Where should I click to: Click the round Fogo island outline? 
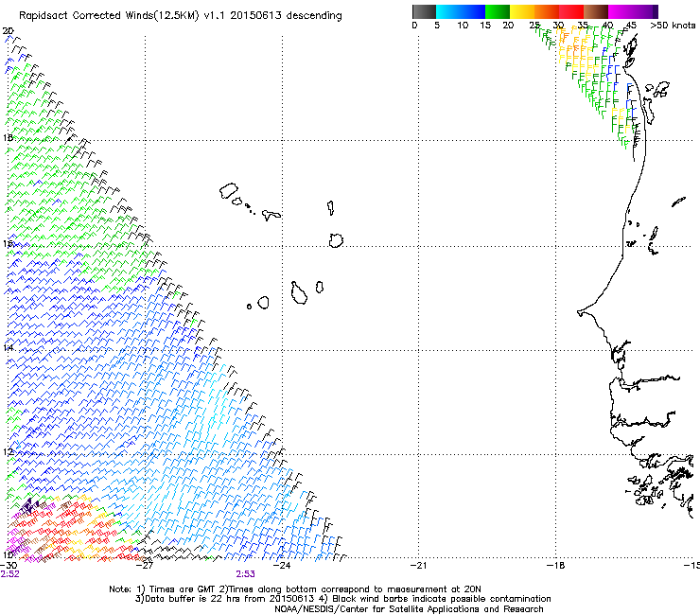click(x=263, y=303)
